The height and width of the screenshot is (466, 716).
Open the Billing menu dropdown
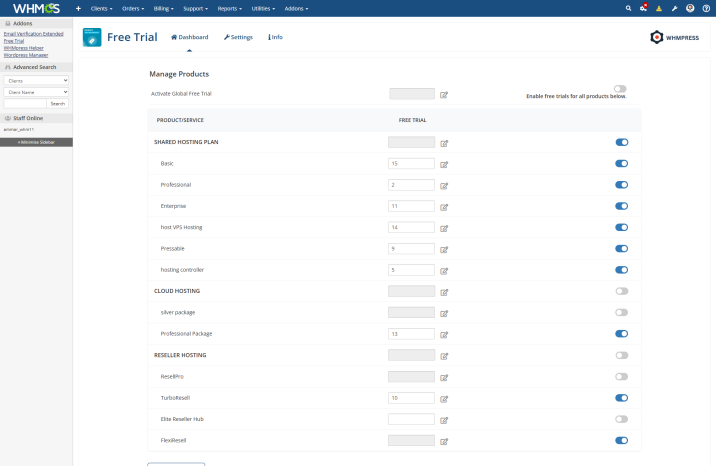tap(164, 8)
